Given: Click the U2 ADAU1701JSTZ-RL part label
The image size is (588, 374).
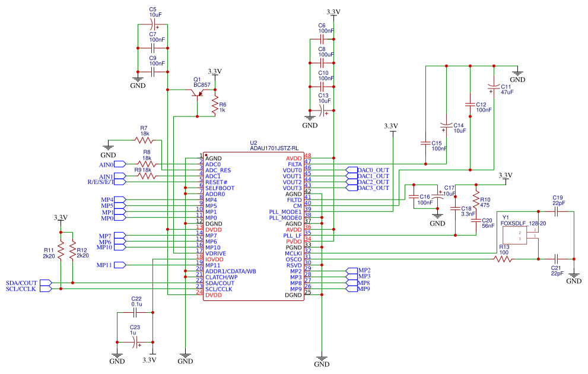Looking at the screenshot, I should coord(273,147).
